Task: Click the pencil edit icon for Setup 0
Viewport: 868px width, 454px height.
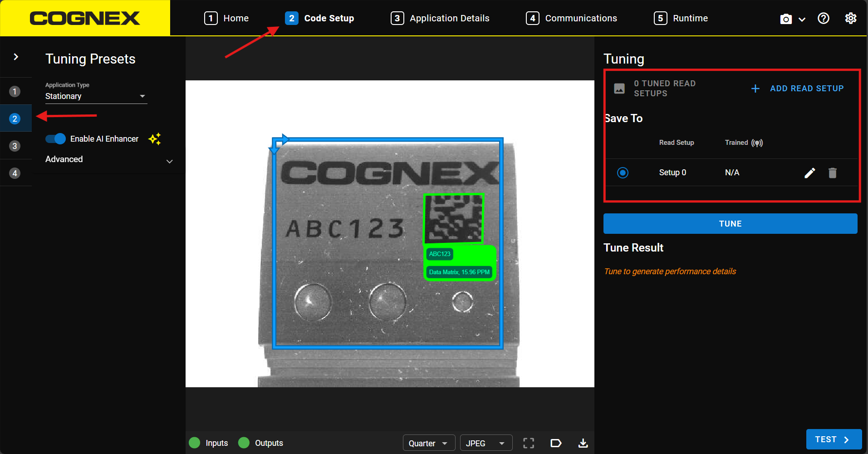Action: [x=809, y=173]
